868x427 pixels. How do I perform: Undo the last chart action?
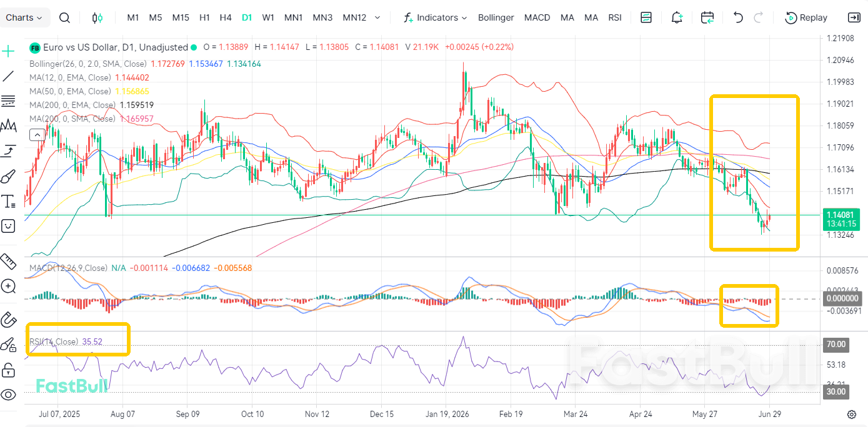(738, 17)
